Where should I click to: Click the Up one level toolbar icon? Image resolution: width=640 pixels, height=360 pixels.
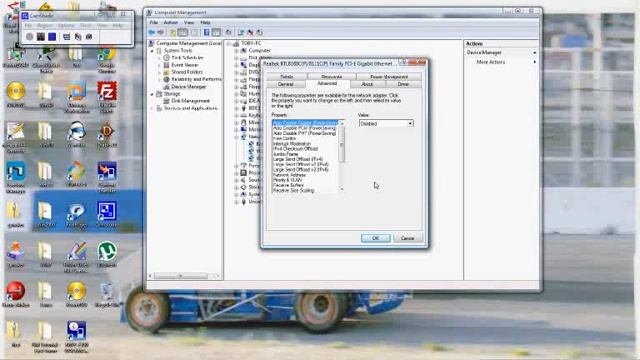click(x=173, y=32)
